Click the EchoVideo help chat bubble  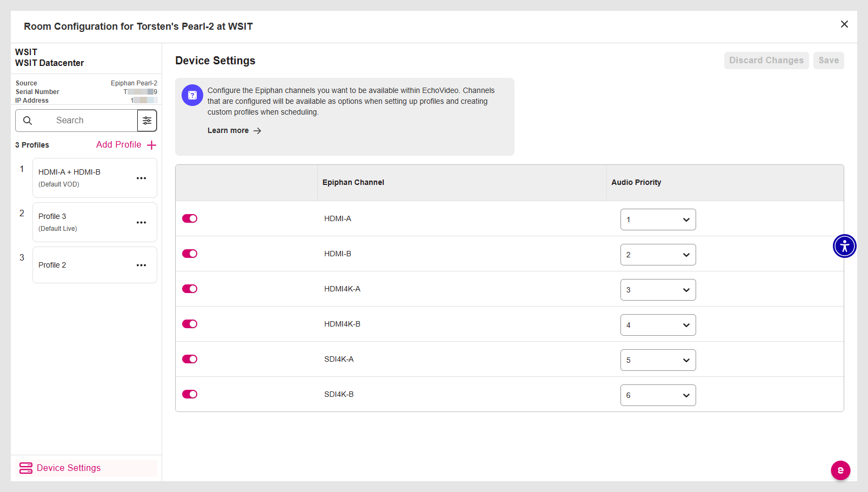point(840,470)
